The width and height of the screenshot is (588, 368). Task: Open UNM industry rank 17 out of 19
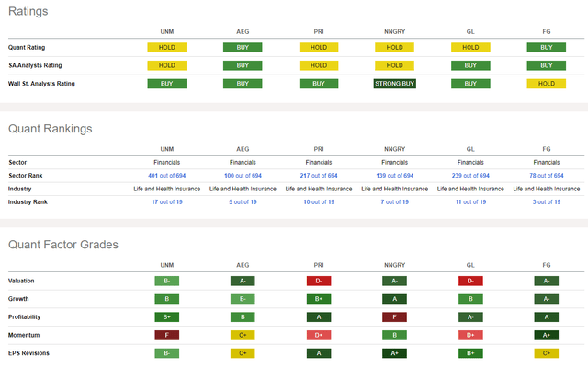click(x=167, y=202)
